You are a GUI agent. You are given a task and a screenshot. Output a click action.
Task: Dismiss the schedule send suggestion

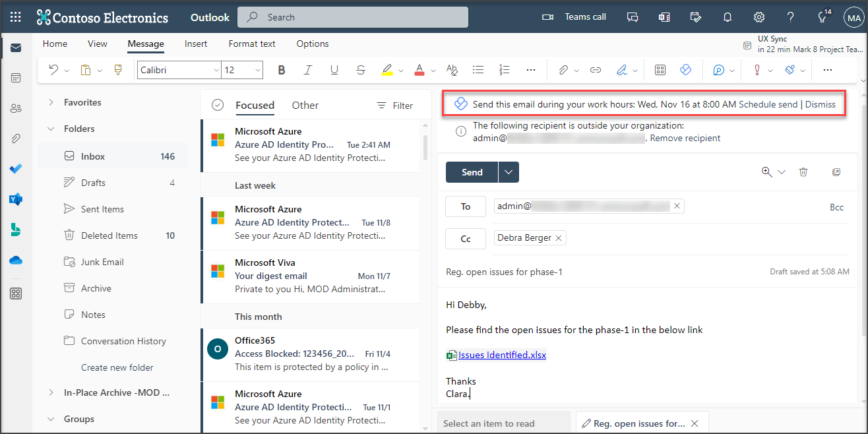(x=821, y=104)
